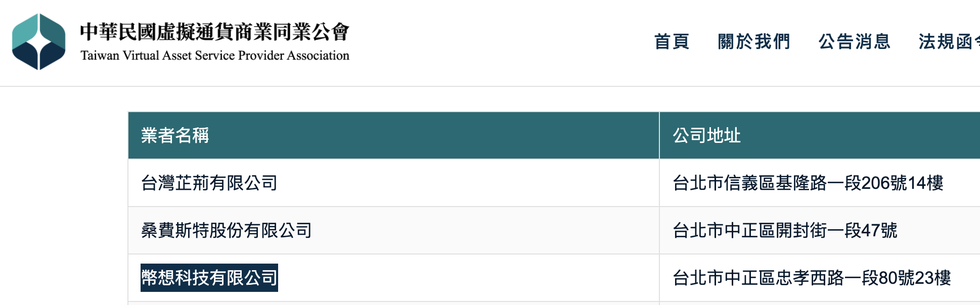The height and width of the screenshot is (305, 980).
Task: Click empty space right of the 業者名稱 header label
Action: click(430, 135)
